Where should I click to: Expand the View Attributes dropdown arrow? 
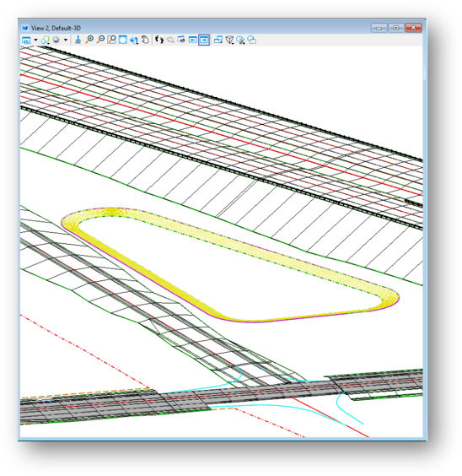point(35,40)
